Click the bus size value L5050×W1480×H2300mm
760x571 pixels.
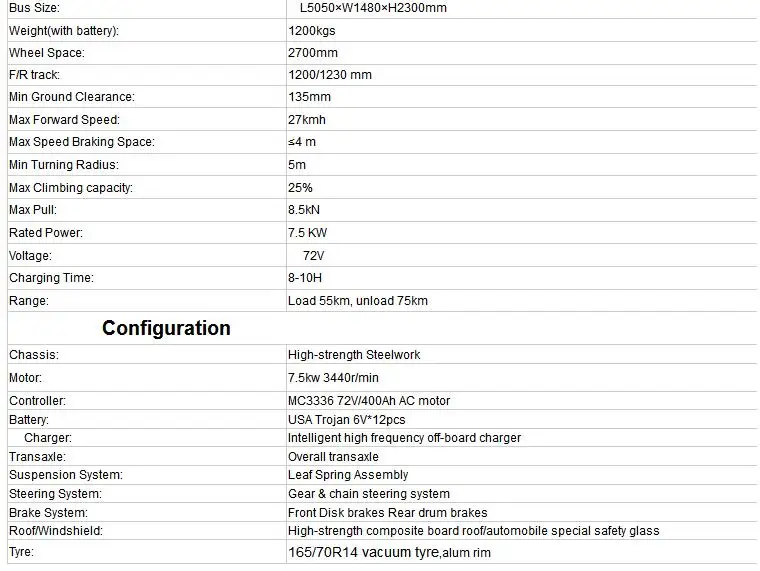click(373, 8)
